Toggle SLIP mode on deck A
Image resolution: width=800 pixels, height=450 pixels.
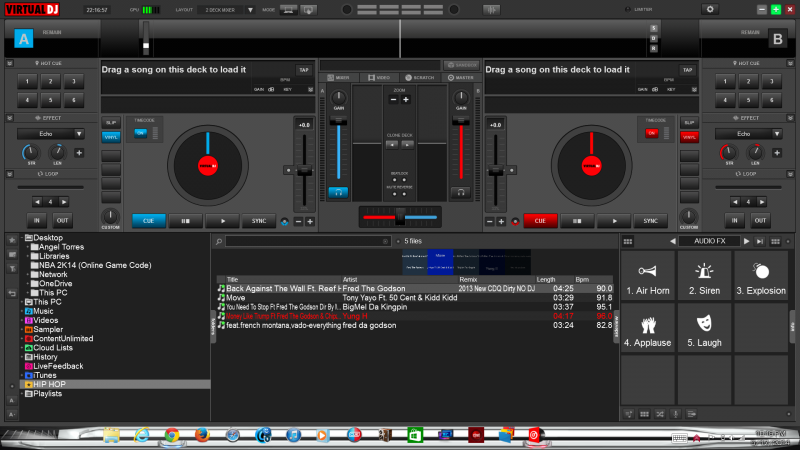[x=111, y=122]
